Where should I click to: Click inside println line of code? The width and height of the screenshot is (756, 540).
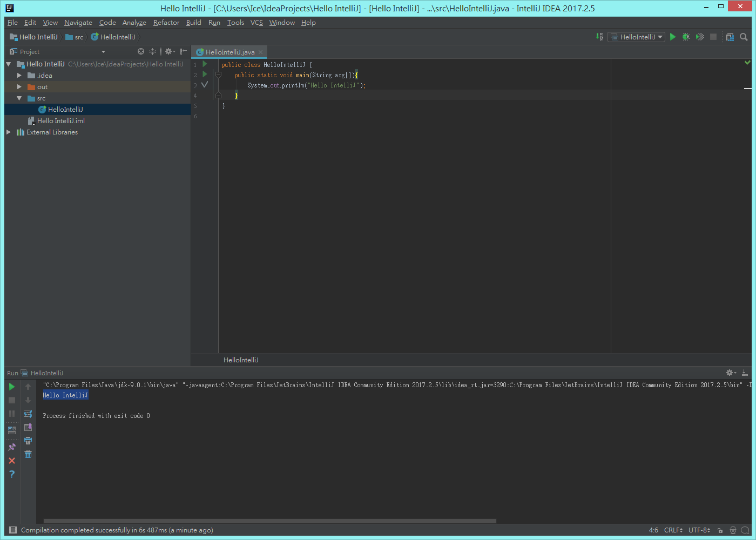click(306, 85)
